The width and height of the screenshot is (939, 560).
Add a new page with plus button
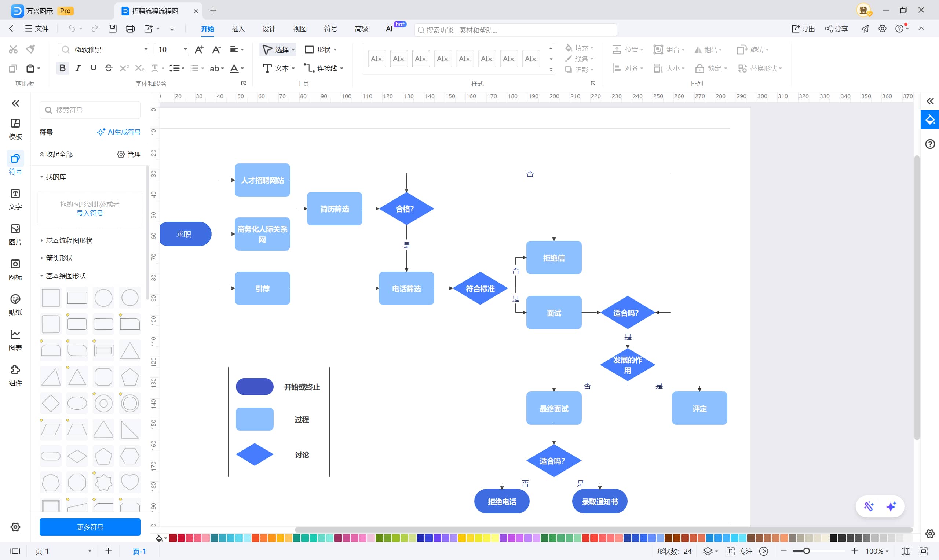pyautogui.click(x=108, y=551)
